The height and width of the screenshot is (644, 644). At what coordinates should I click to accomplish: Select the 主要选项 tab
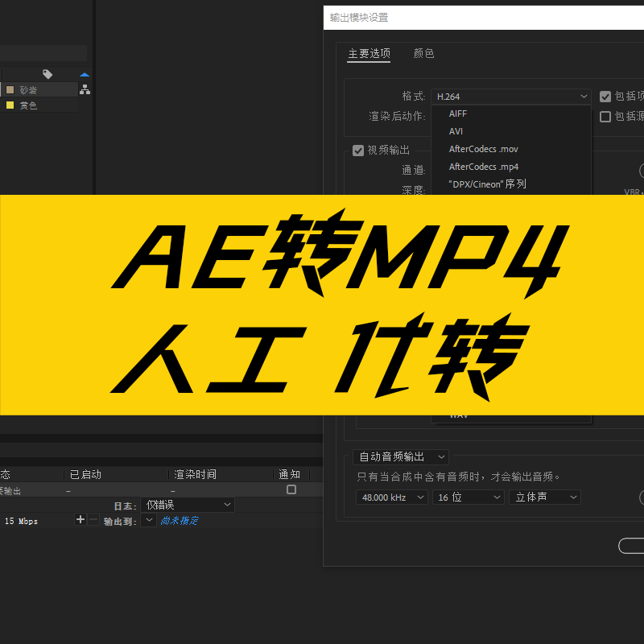click(369, 53)
